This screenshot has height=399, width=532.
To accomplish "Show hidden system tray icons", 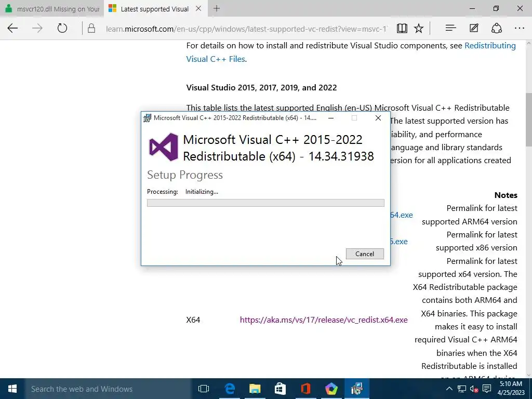I will pyautogui.click(x=449, y=389).
